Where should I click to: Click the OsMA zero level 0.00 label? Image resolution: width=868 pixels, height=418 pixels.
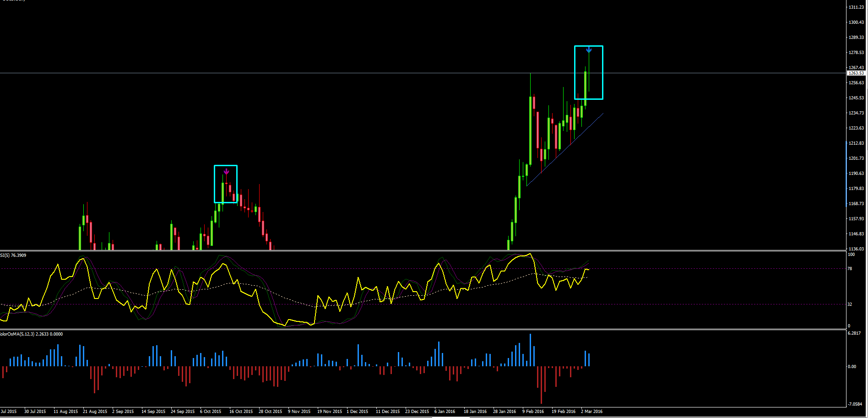(852, 367)
